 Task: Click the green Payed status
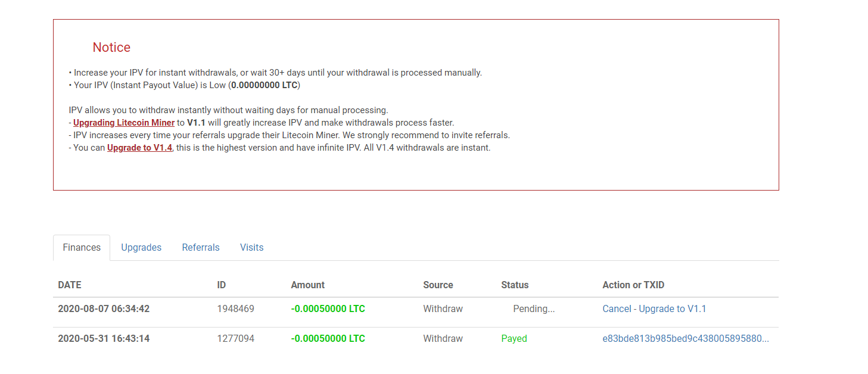pyautogui.click(x=514, y=339)
